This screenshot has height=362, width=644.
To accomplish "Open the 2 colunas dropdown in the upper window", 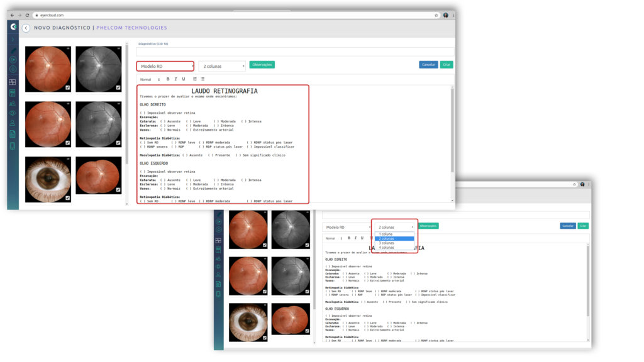I will click(222, 66).
